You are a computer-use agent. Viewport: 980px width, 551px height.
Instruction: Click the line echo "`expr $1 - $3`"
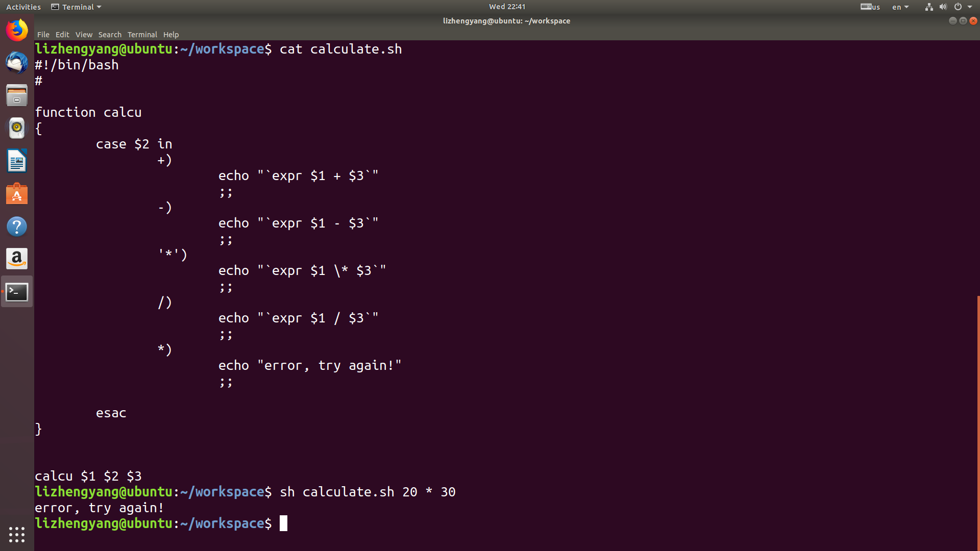tap(299, 223)
